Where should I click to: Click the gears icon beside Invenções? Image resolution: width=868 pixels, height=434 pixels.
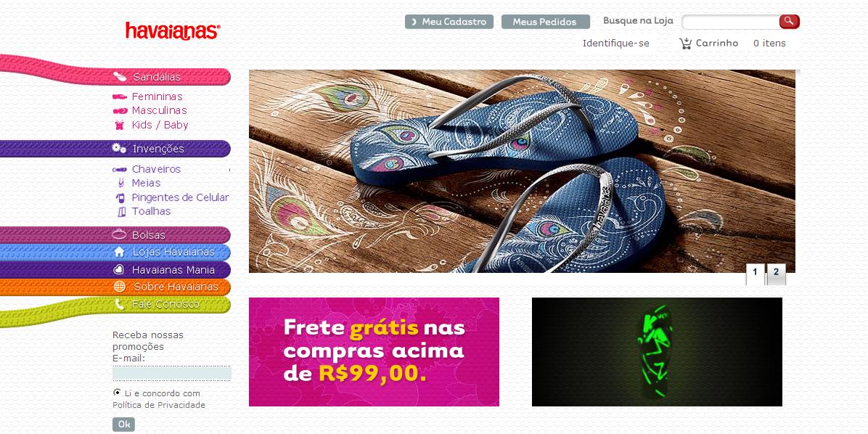pos(119,148)
